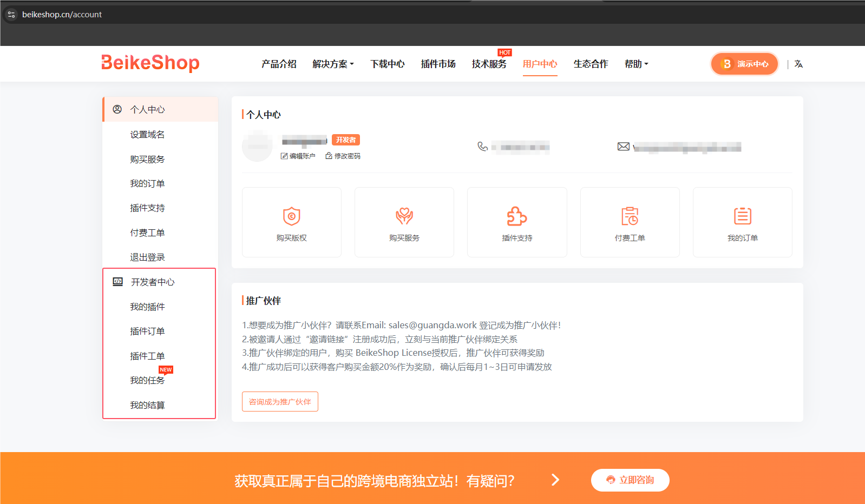Click 退出登录 in the sidebar
Image resolution: width=865 pixels, height=504 pixels.
tap(147, 257)
